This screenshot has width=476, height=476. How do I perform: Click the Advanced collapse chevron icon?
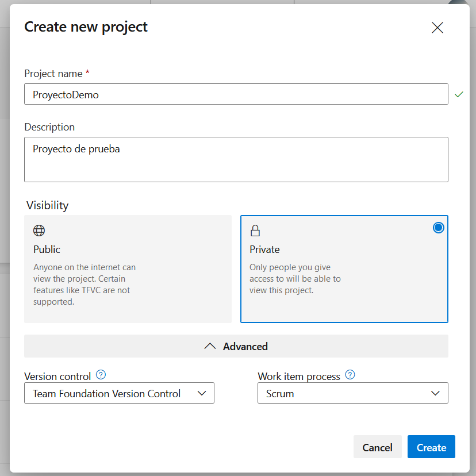coord(210,346)
